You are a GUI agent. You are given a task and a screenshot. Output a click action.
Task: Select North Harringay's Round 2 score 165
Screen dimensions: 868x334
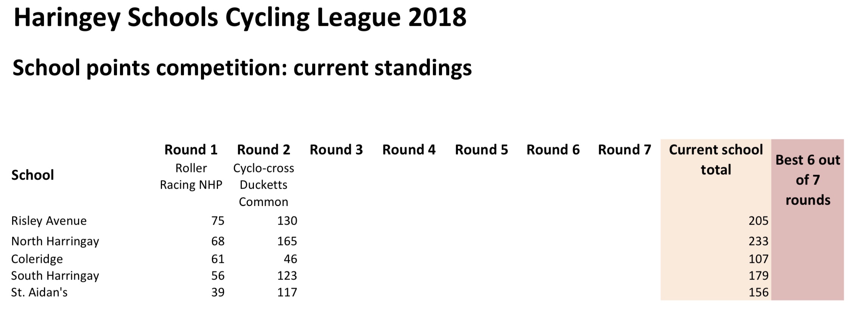(287, 241)
